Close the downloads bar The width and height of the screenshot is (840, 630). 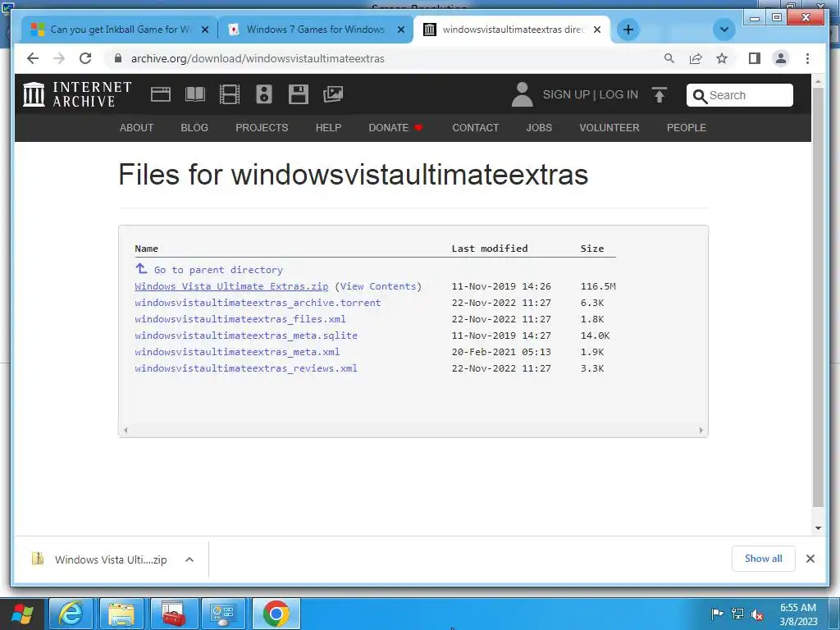(x=810, y=559)
